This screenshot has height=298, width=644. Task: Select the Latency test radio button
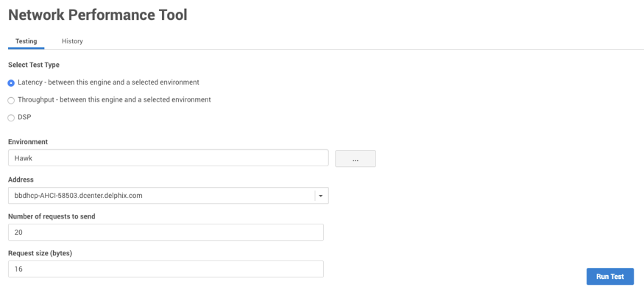11,83
